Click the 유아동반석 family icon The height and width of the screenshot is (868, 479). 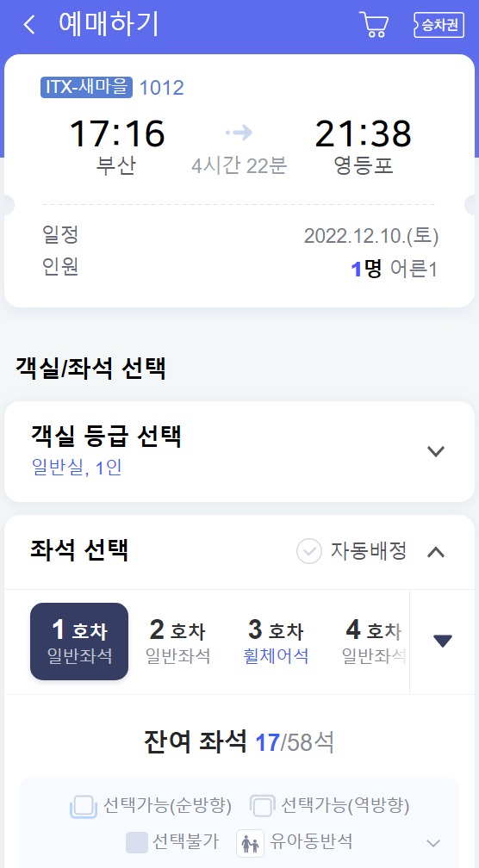tap(251, 843)
